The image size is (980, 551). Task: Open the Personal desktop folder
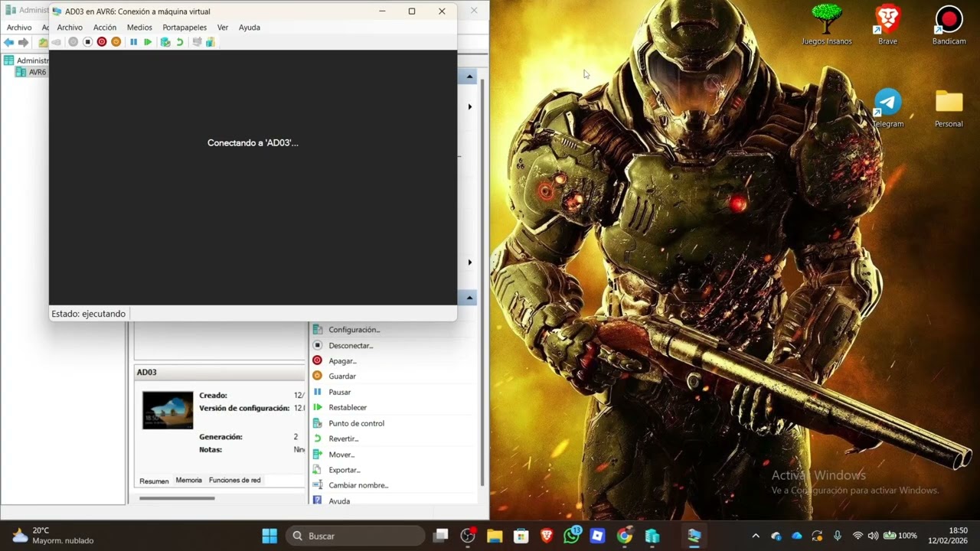click(949, 108)
